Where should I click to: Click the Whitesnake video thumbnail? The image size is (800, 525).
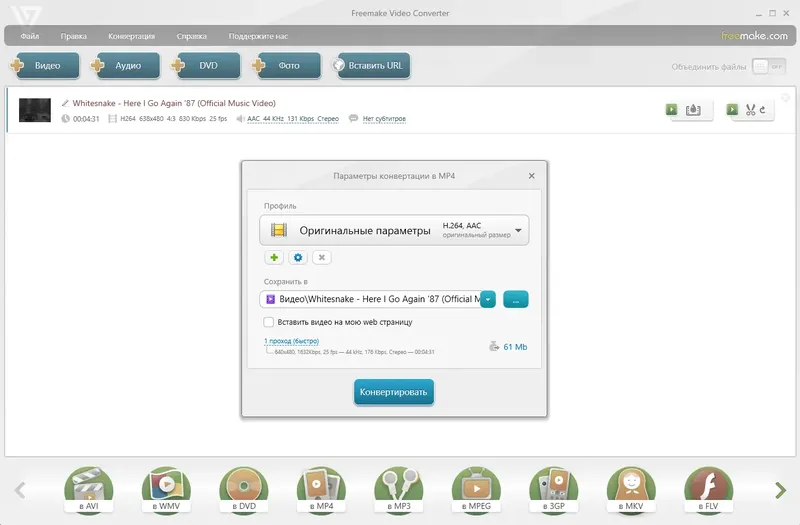point(35,110)
